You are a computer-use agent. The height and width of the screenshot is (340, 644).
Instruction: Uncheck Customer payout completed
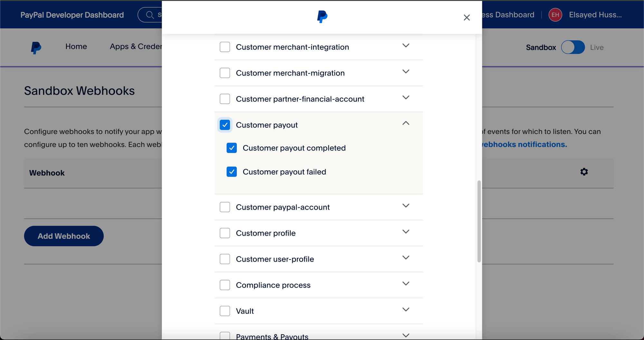coord(232,148)
